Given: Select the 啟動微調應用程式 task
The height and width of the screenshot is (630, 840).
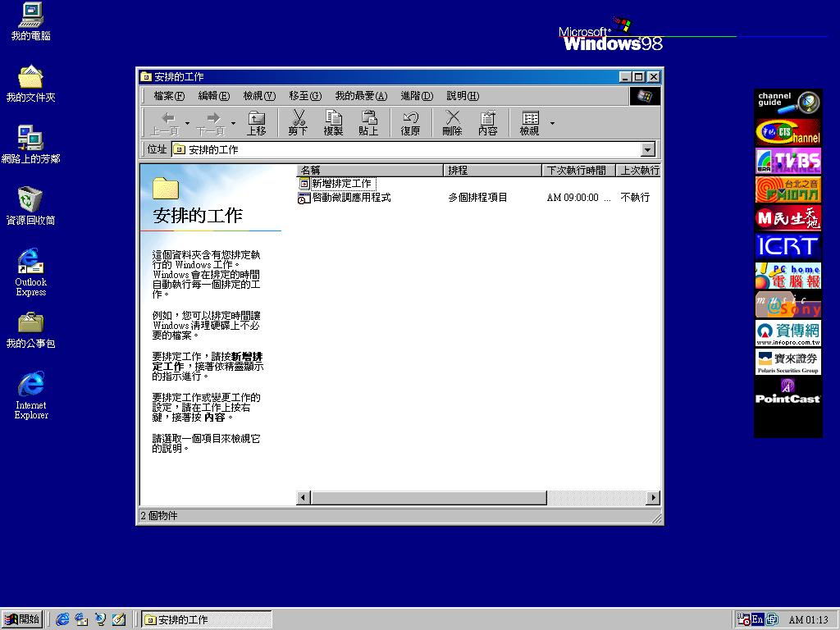Looking at the screenshot, I should pos(345,198).
